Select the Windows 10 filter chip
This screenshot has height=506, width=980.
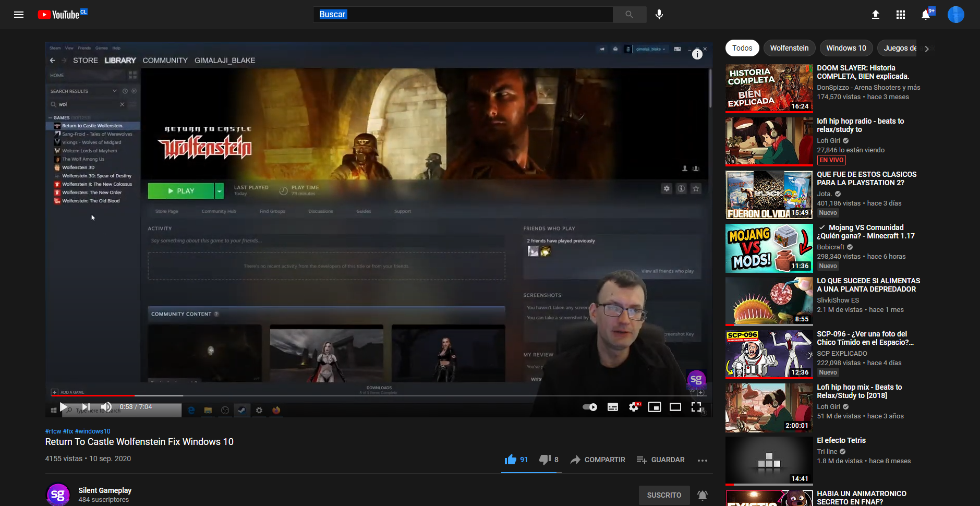click(x=846, y=48)
